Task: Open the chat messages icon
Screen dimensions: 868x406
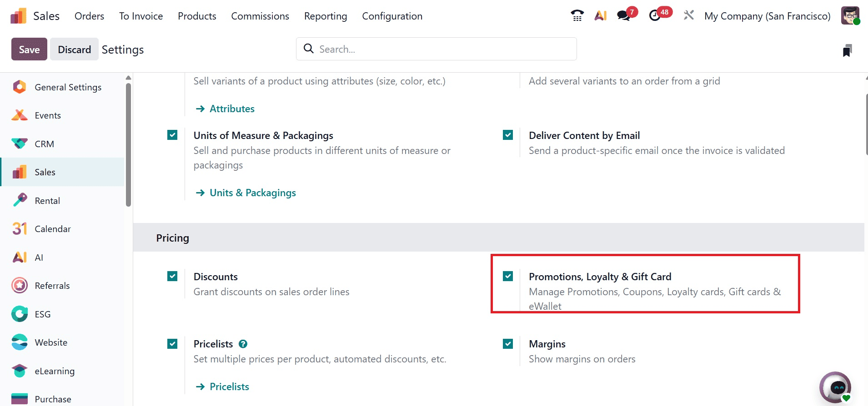Action: (624, 16)
